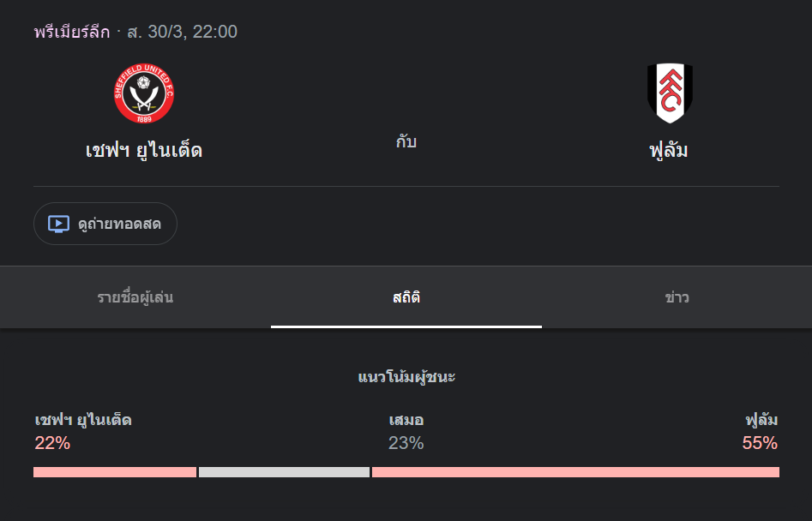Click the 22% Sheffield United win percentage

click(x=52, y=443)
